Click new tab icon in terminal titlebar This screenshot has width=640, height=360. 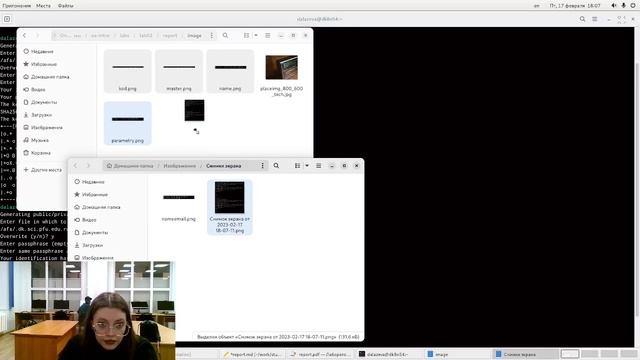pos(7,19)
